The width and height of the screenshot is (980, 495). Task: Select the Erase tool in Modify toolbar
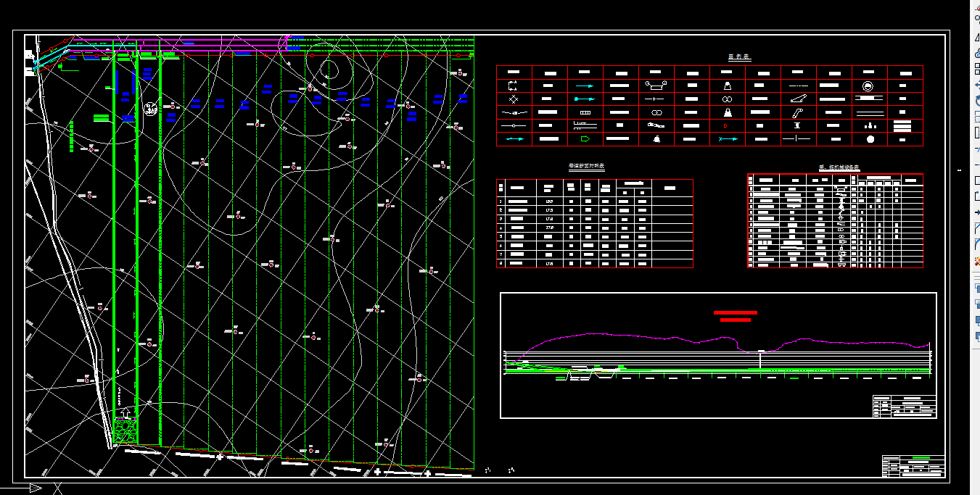click(976, 6)
